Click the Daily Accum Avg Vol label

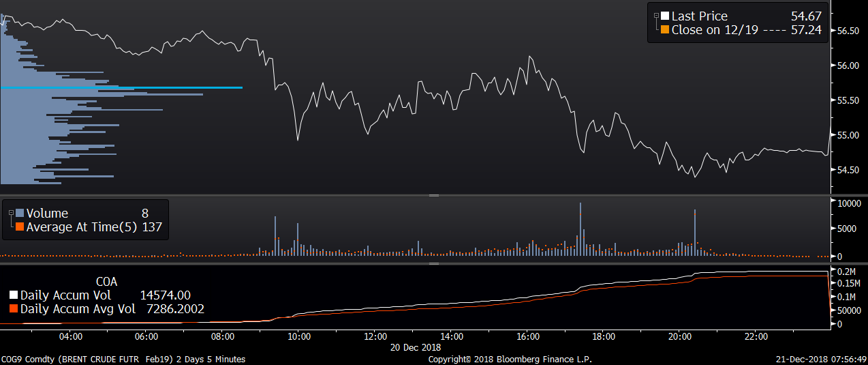click(78, 309)
